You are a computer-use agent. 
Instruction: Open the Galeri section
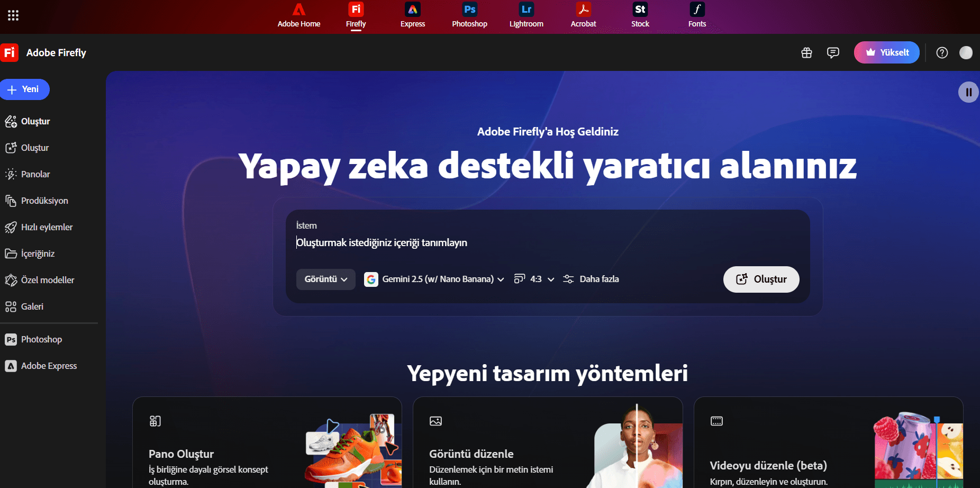coord(32,306)
